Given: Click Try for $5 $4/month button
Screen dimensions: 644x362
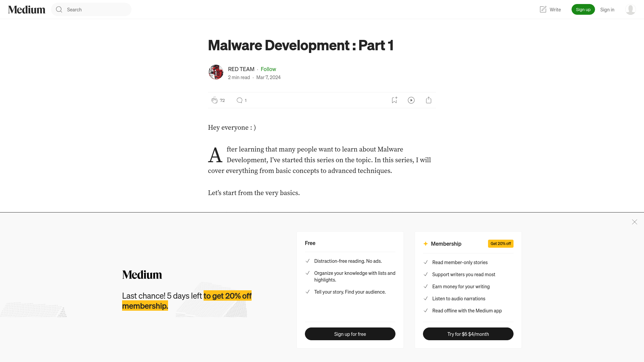Looking at the screenshot, I should pyautogui.click(x=468, y=334).
